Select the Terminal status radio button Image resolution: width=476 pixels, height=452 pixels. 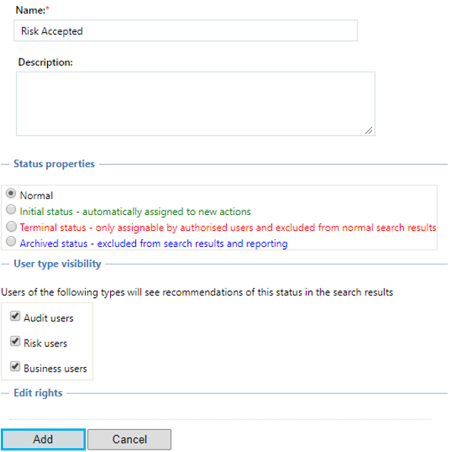tap(11, 226)
